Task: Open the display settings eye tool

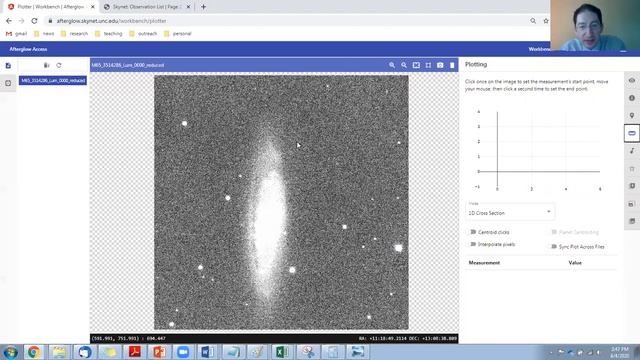Action: click(632, 80)
